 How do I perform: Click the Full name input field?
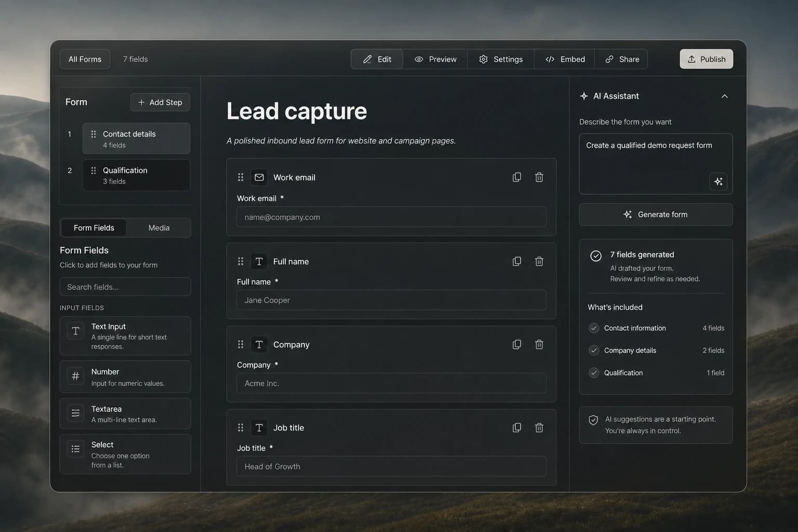tap(391, 300)
